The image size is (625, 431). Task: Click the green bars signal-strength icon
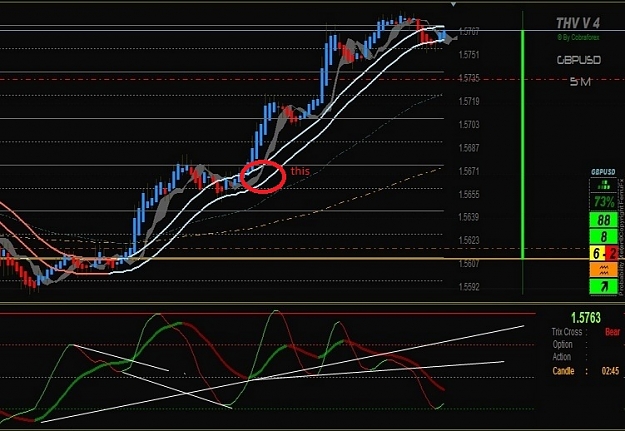604,185
